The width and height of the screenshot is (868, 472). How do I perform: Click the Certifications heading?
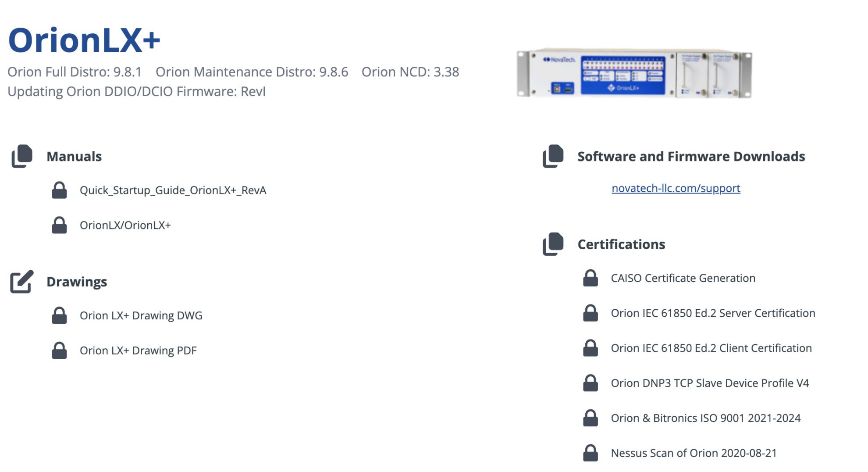point(621,244)
